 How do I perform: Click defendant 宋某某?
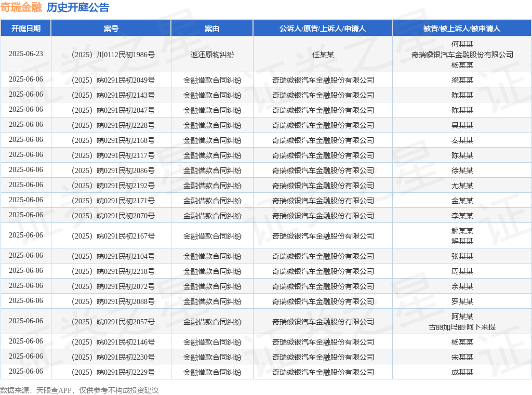tap(462, 357)
